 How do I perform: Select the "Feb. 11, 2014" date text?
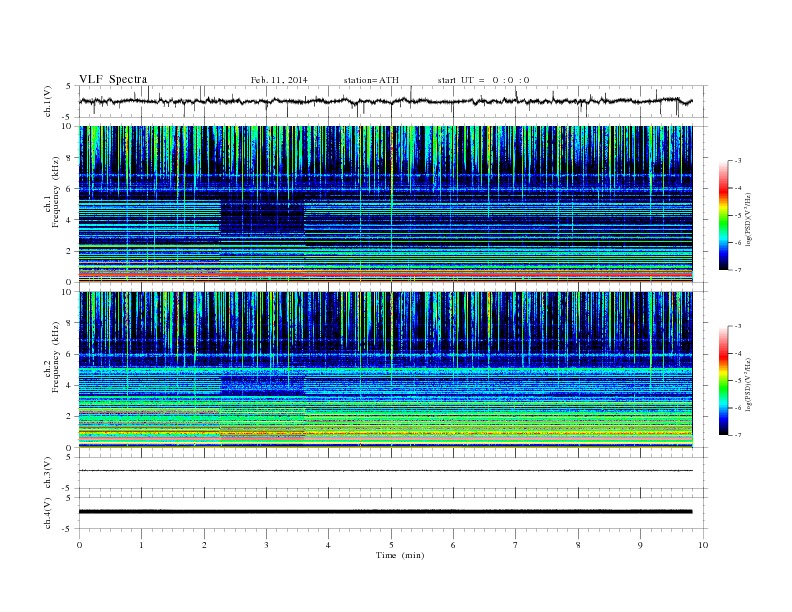[279, 80]
